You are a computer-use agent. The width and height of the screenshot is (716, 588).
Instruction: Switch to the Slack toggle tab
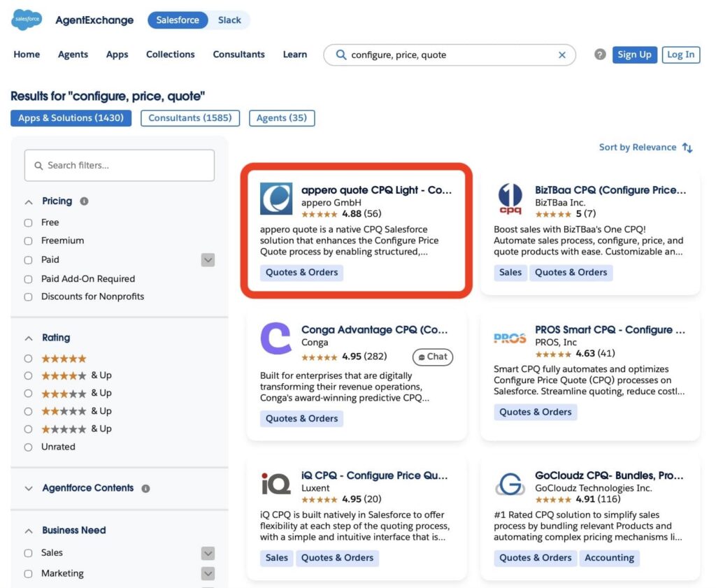229,20
